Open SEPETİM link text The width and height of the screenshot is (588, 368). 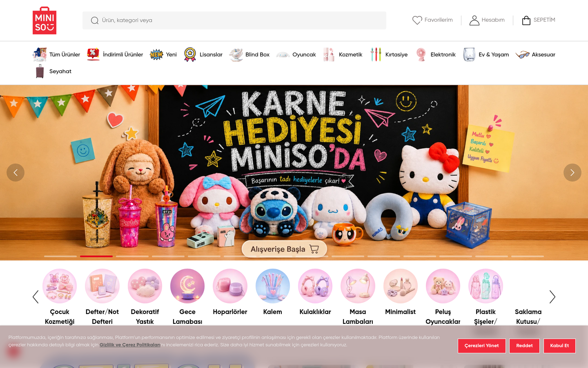544,20
